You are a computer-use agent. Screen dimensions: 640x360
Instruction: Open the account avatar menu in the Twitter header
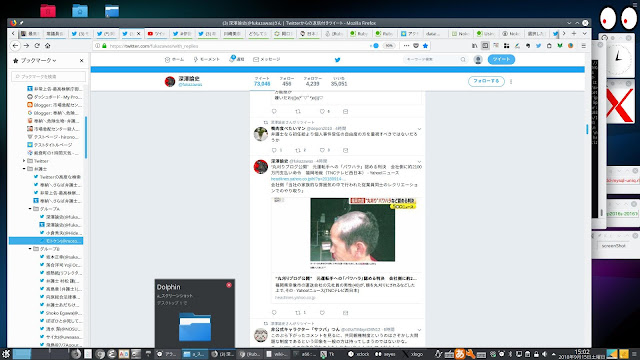click(478, 60)
